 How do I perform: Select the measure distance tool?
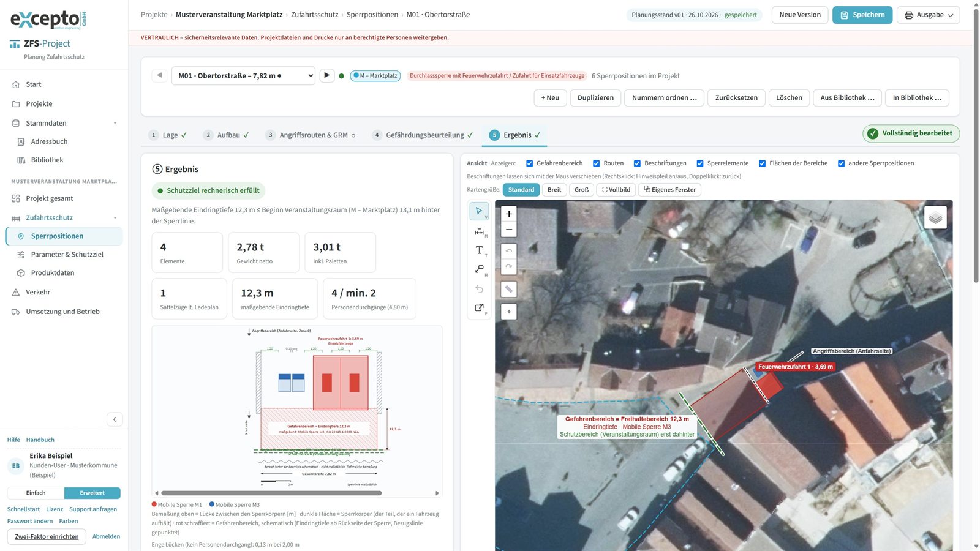[x=479, y=232]
